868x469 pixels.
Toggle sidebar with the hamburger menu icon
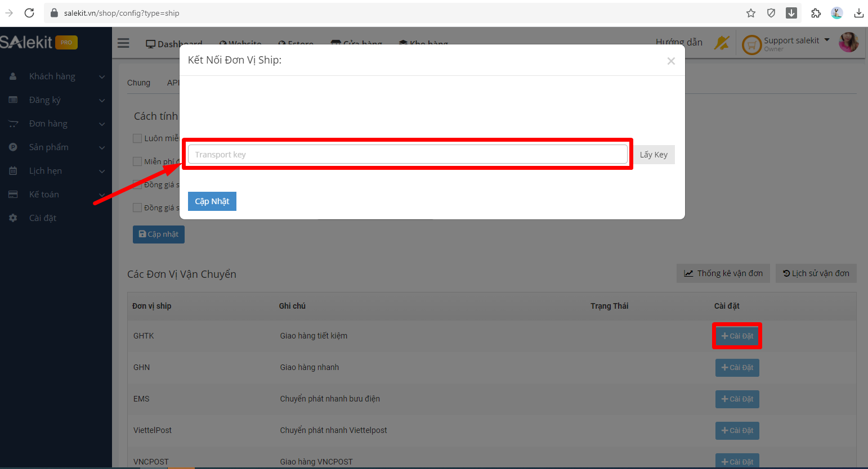click(x=123, y=43)
